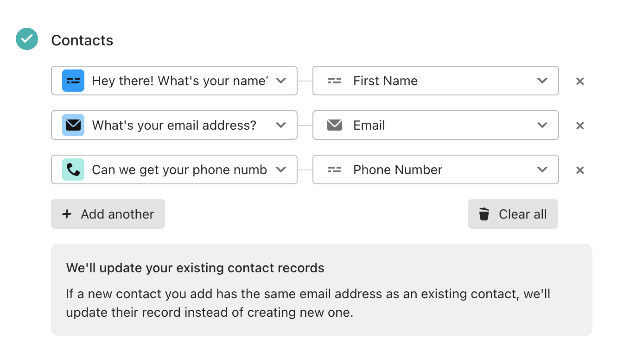This screenshot has height=364, width=636.
Task: Click the phone icon beside phone number question
Action: 73,169
